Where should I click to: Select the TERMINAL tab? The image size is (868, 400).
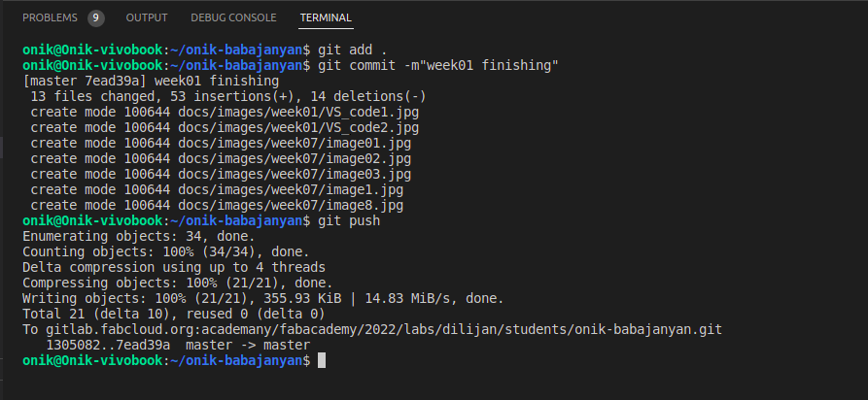(x=326, y=17)
